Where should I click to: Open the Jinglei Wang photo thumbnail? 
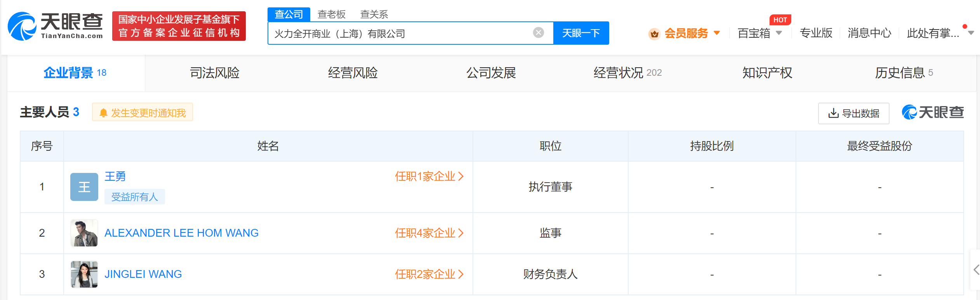click(84, 274)
